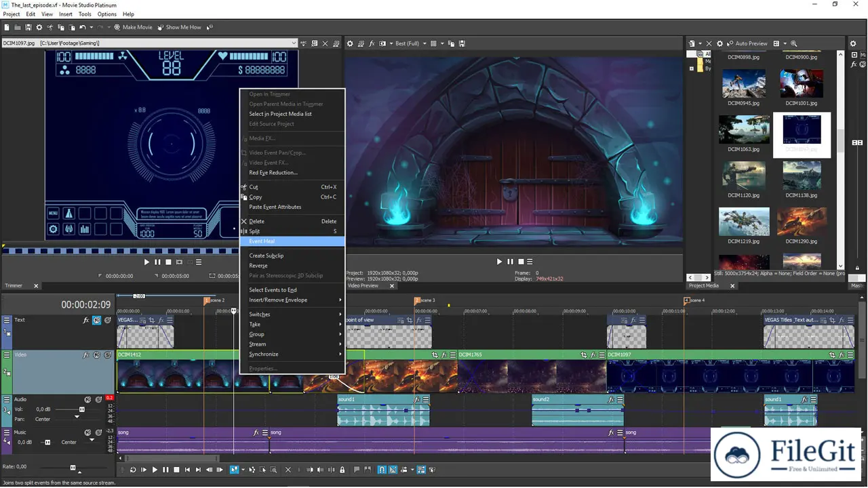This screenshot has height=488, width=868.
Task: Select thumbnail DCIM0945.jpg
Action: [x=744, y=87]
